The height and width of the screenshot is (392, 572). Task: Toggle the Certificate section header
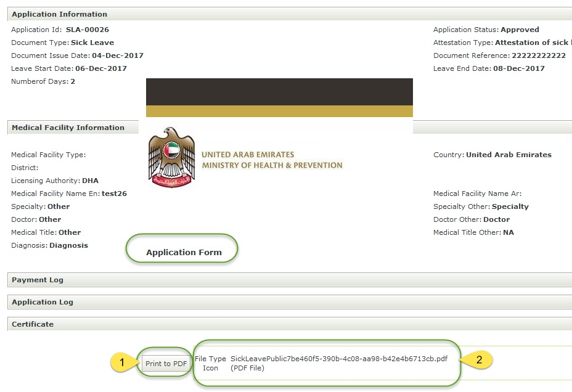[33, 324]
